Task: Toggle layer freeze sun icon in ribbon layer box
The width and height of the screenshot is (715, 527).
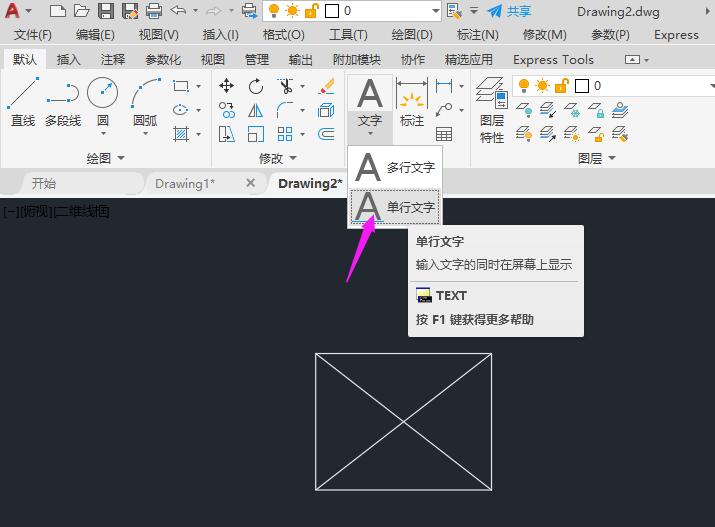Action: click(x=542, y=86)
